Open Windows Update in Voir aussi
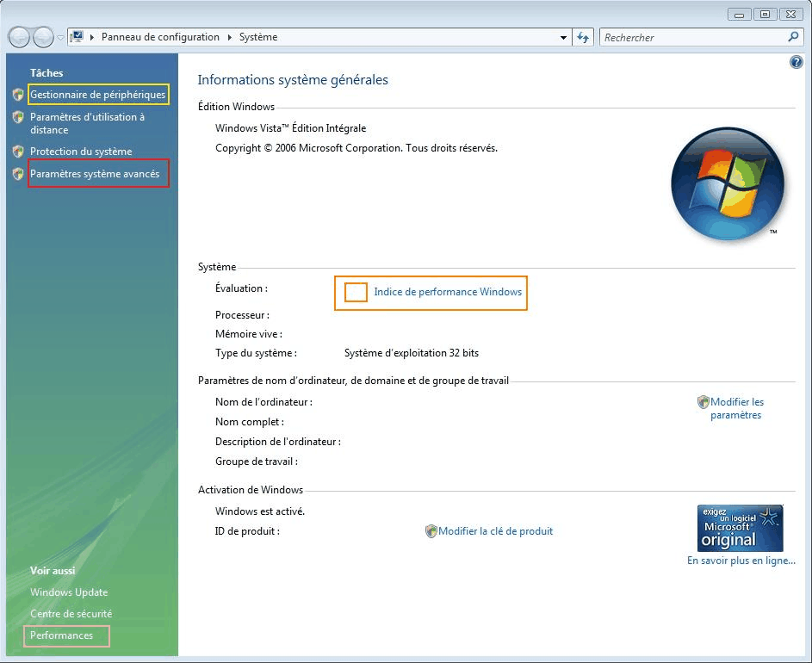The height and width of the screenshot is (663, 812). point(69,592)
